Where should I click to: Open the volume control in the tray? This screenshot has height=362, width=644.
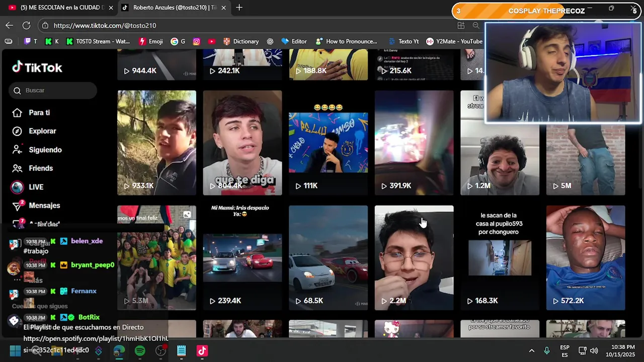594,350
